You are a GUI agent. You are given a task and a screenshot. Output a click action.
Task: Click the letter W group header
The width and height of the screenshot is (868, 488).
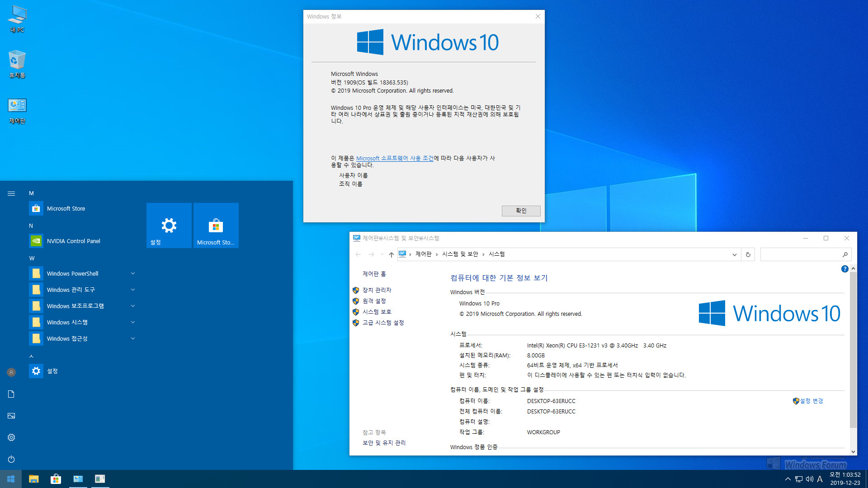click(32, 258)
